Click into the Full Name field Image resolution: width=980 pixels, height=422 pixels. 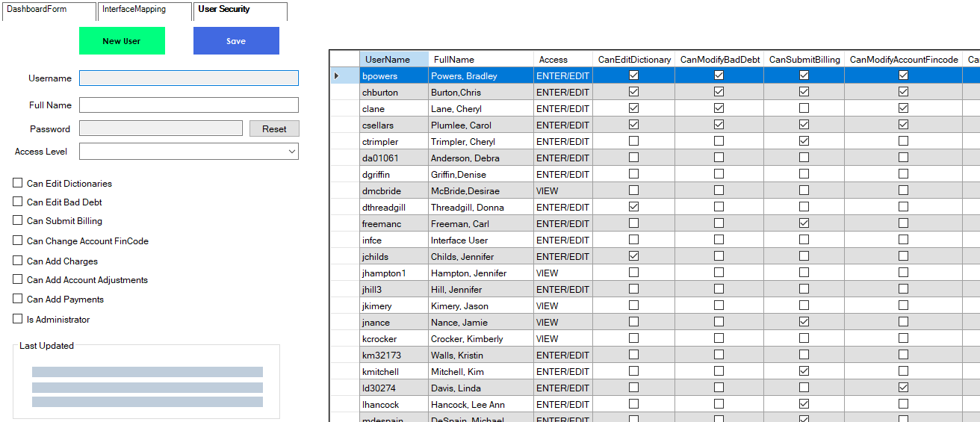pos(188,105)
